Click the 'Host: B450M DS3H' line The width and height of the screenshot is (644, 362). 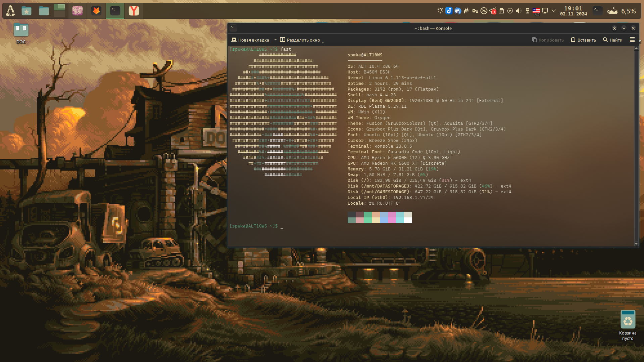[x=369, y=72]
